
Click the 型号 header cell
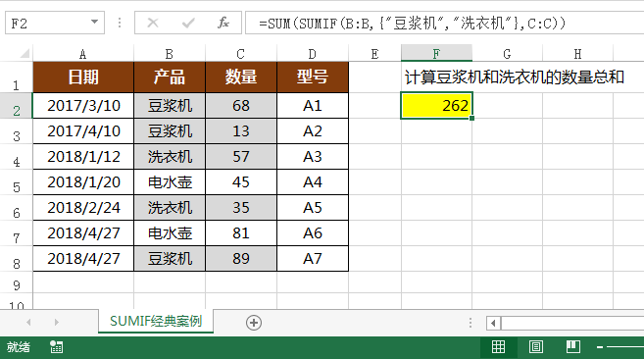313,77
